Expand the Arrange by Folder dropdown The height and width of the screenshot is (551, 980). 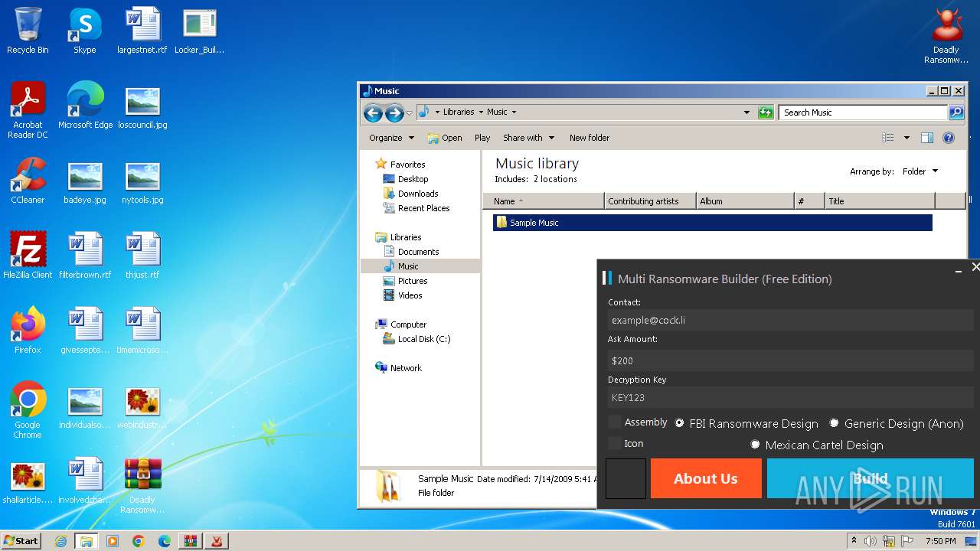(922, 171)
